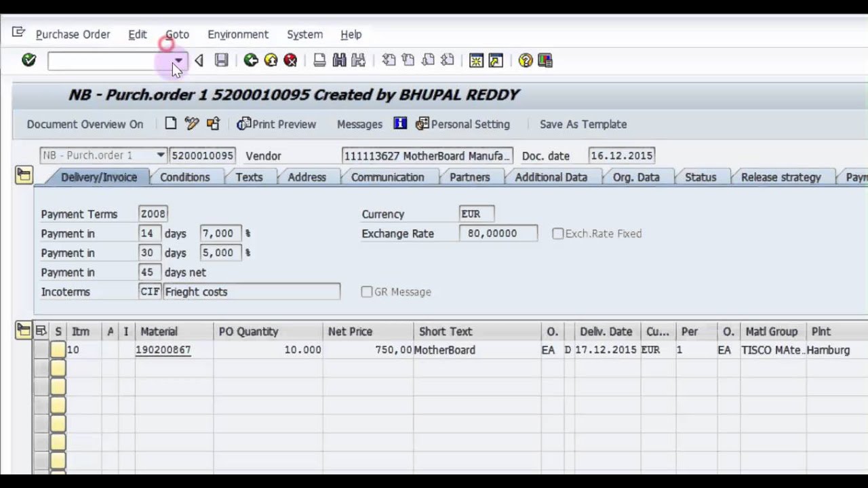
Task: Click the Other Purchase Order icon
Action: tap(213, 123)
